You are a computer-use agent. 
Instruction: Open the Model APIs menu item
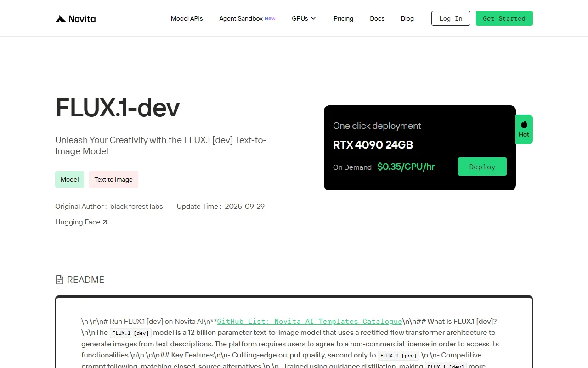(x=187, y=18)
